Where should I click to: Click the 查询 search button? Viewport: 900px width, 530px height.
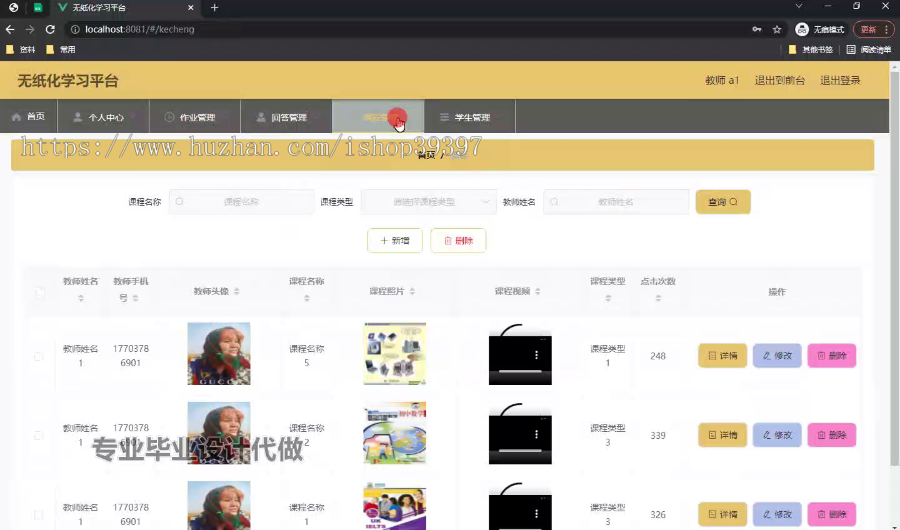tap(723, 202)
